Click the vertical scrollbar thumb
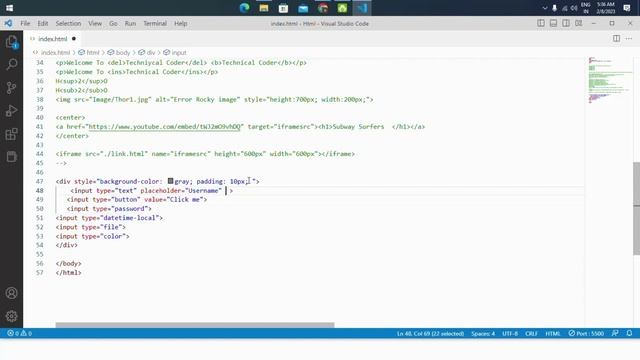 coord(636,208)
